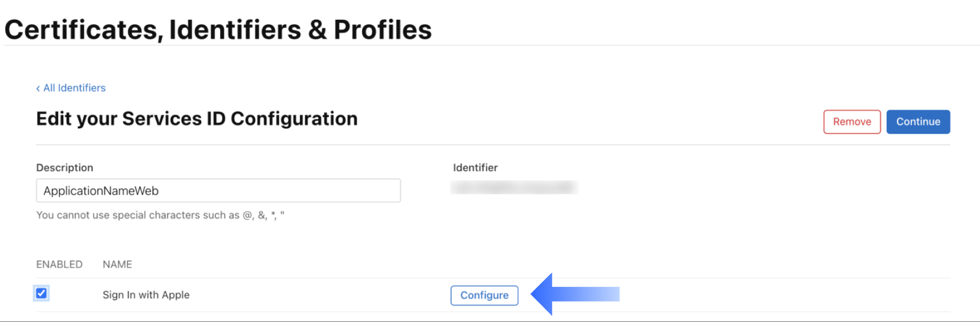Image resolution: width=980 pixels, height=322 pixels.
Task: Click the blue Continue button
Action: [918, 122]
